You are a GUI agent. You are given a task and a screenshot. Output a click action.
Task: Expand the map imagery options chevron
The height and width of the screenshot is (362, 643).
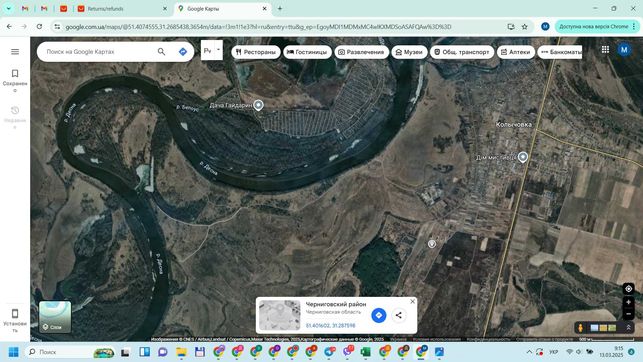[628, 328]
